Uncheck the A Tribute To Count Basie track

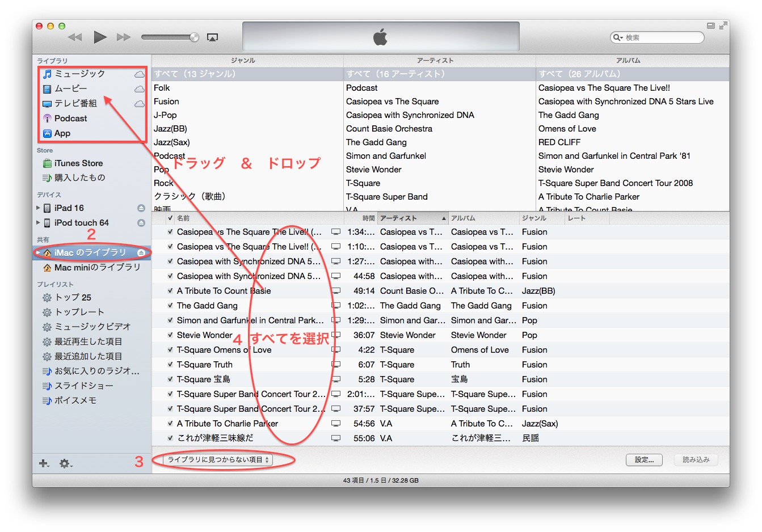(170, 291)
